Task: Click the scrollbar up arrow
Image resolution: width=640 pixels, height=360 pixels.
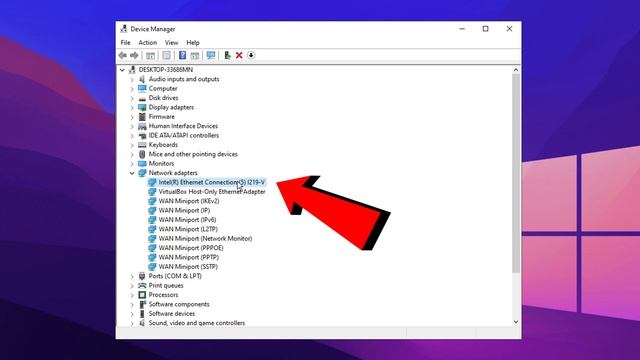Action: (516, 70)
